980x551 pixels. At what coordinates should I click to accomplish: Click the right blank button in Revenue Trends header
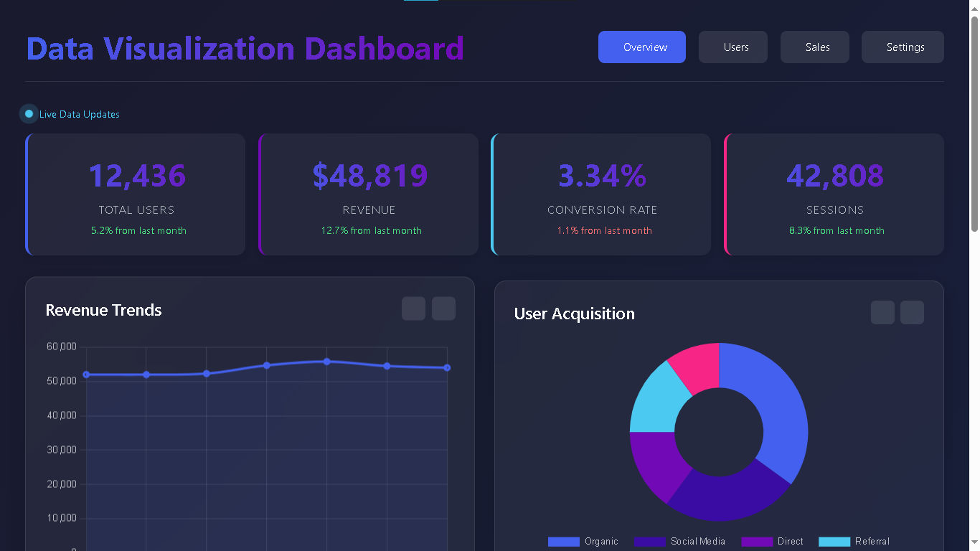(x=443, y=309)
